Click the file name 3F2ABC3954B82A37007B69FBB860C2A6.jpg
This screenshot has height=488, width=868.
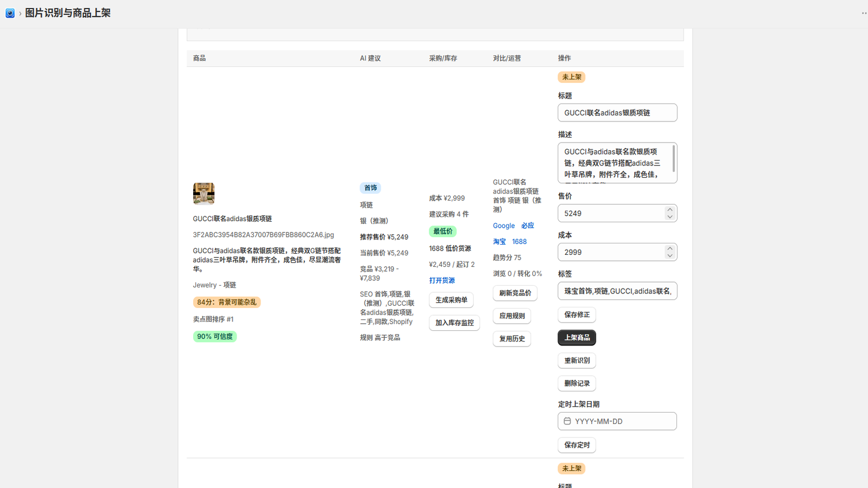tap(264, 235)
